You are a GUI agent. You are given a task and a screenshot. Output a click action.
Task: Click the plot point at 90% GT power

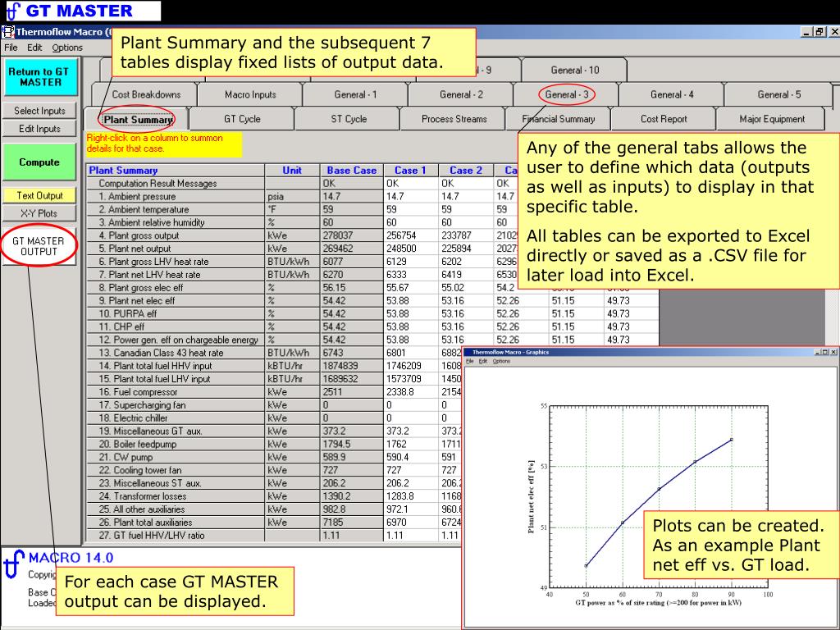(732, 440)
